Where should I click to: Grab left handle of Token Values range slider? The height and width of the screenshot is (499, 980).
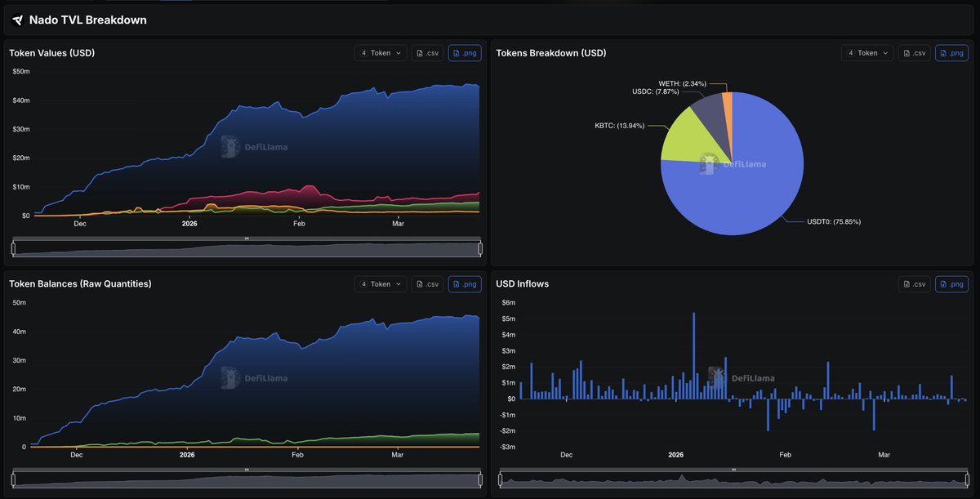click(12, 248)
